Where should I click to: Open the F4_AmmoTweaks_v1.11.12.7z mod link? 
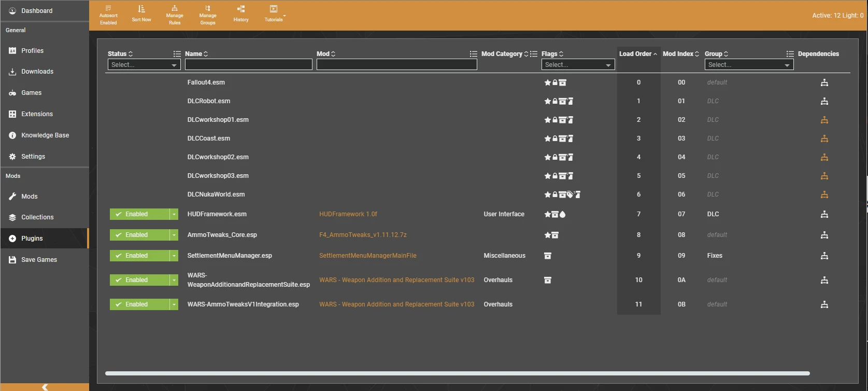click(363, 235)
